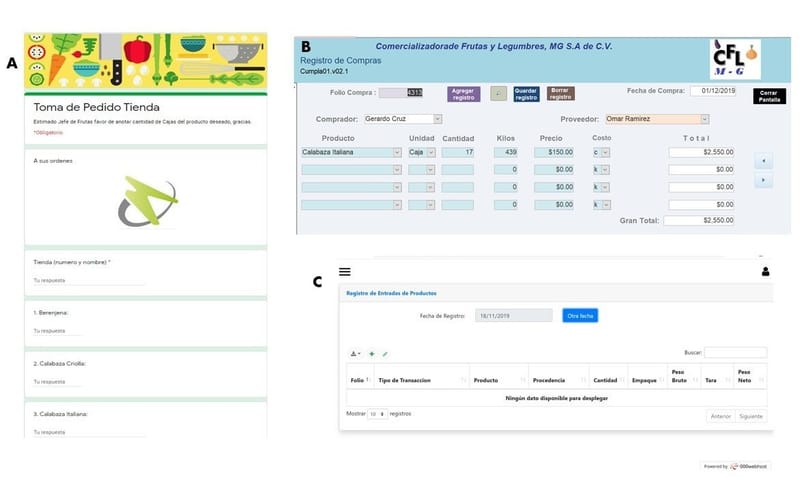Click the Folio Compra field showing 4313

pyautogui.click(x=401, y=93)
